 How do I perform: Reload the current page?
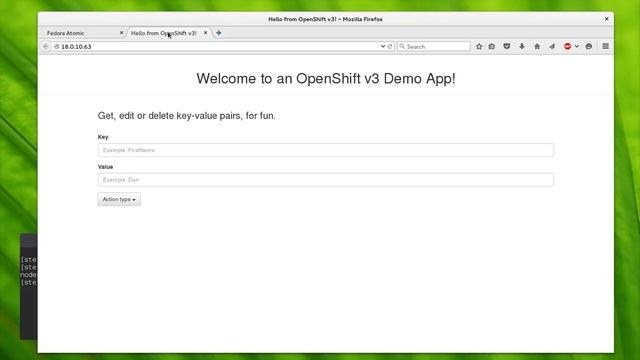tap(390, 47)
